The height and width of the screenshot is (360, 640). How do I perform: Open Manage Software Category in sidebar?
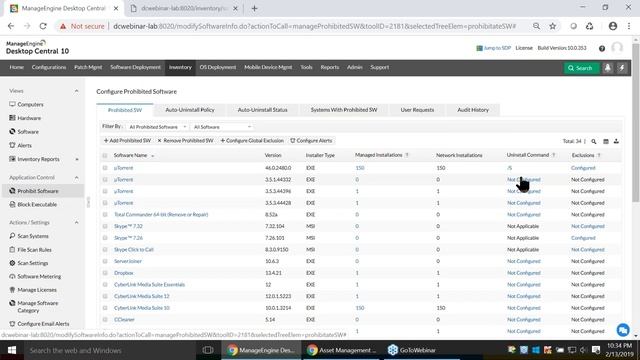(x=38, y=307)
